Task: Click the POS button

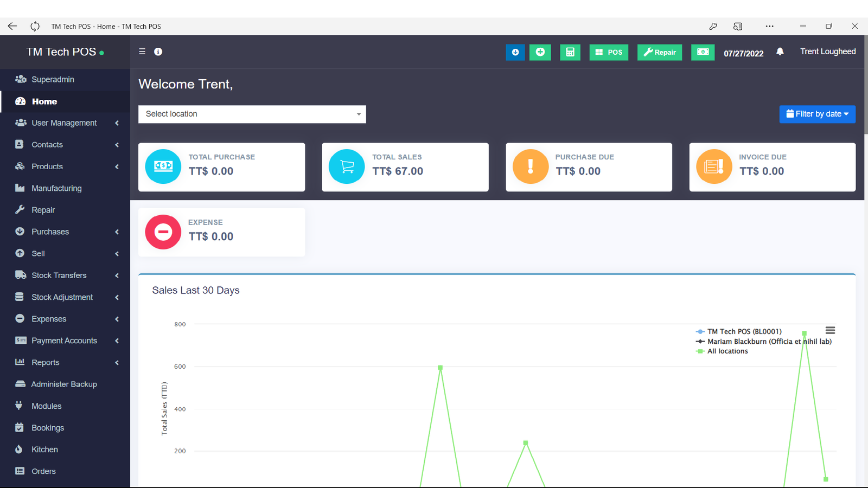Action: tap(609, 52)
